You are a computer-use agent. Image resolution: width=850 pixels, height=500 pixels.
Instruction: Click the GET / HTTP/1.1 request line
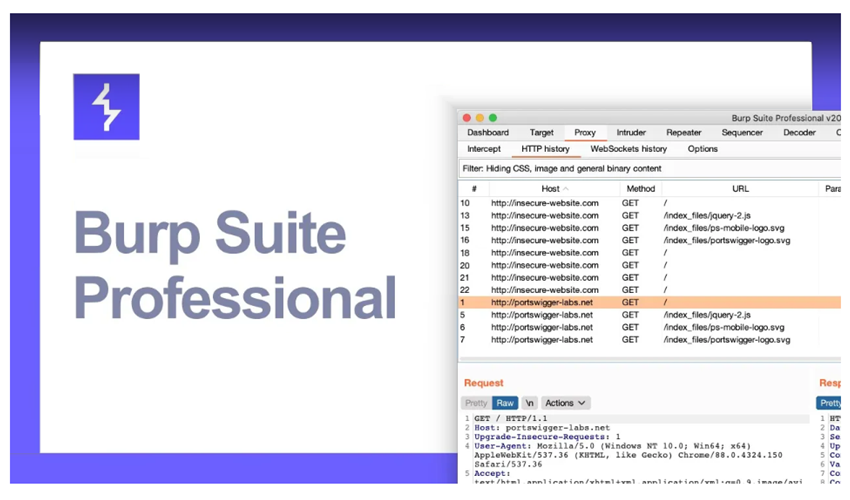[x=511, y=419]
